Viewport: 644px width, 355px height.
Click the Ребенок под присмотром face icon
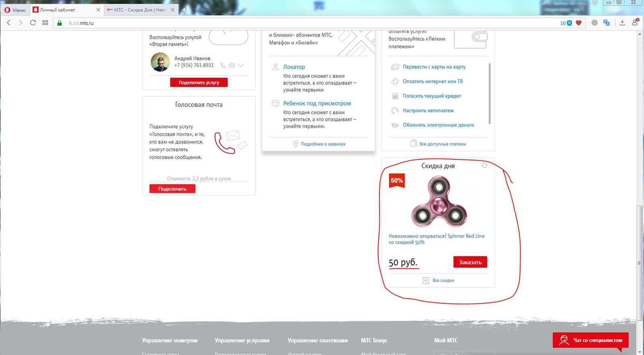(x=275, y=103)
